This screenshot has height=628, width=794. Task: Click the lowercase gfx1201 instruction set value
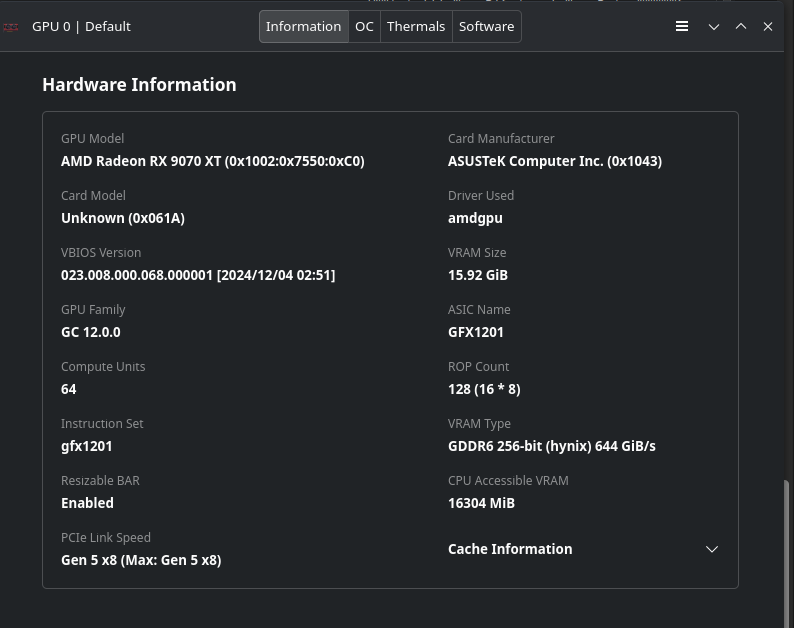pos(87,446)
